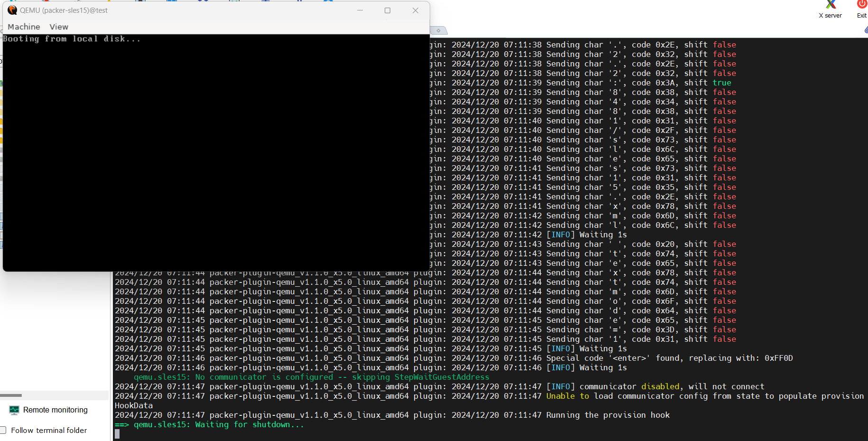Click the Remote monitoring monitor icon

point(14,410)
